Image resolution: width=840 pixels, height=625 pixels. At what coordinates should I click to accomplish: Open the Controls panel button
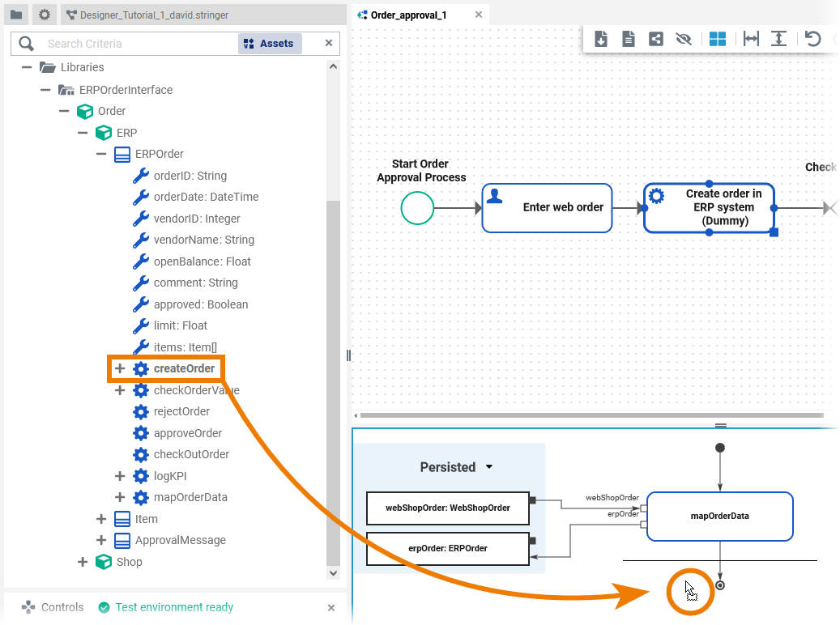pos(53,607)
